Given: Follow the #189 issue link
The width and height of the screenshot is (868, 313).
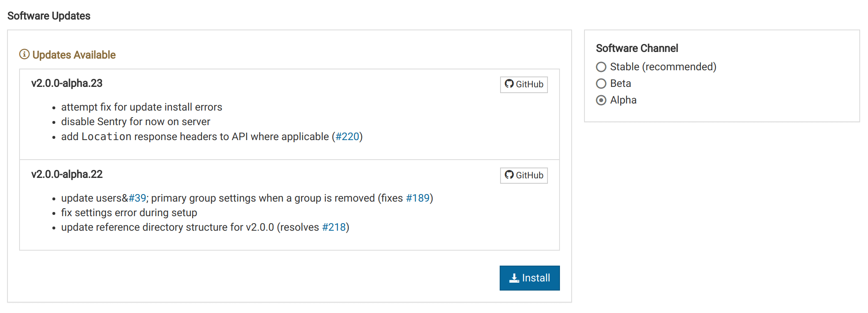Looking at the screenshot, I should point(417,198).
